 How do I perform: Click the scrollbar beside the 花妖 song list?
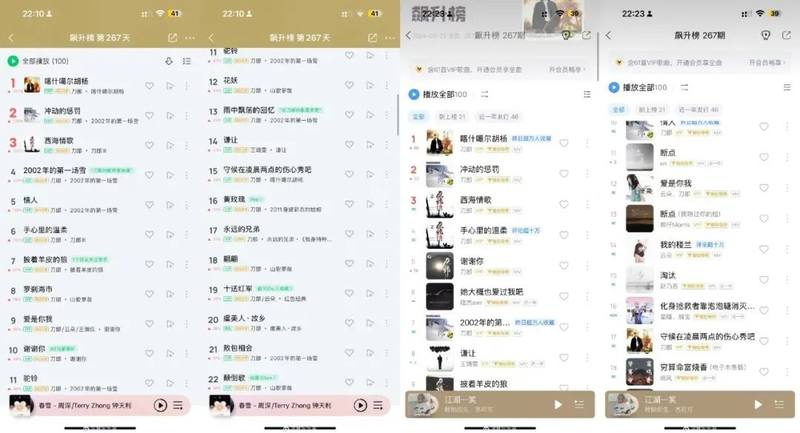[x=397, y=115]
